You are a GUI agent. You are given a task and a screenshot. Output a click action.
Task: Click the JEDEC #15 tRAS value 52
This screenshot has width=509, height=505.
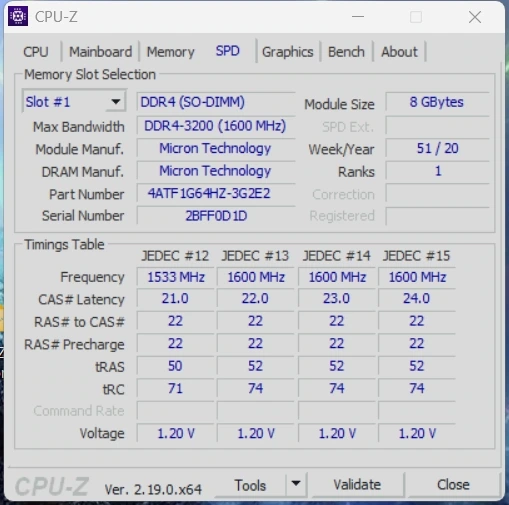[417, 366]
